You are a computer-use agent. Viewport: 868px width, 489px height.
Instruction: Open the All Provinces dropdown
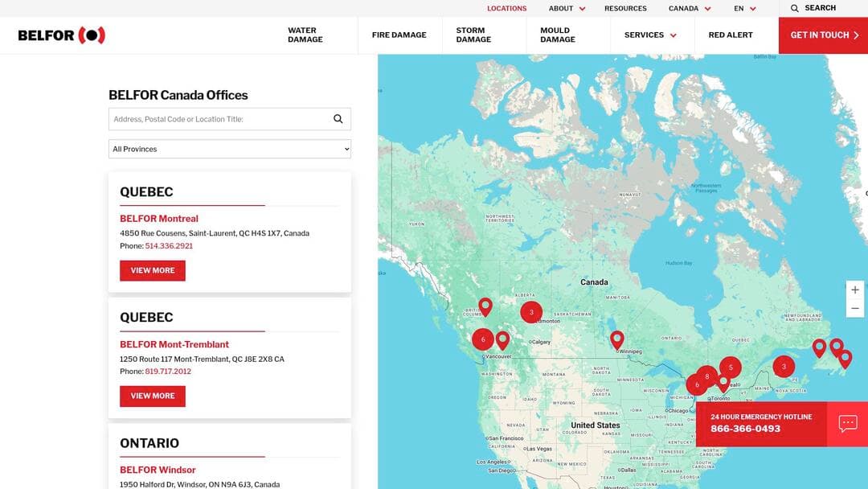229,149
